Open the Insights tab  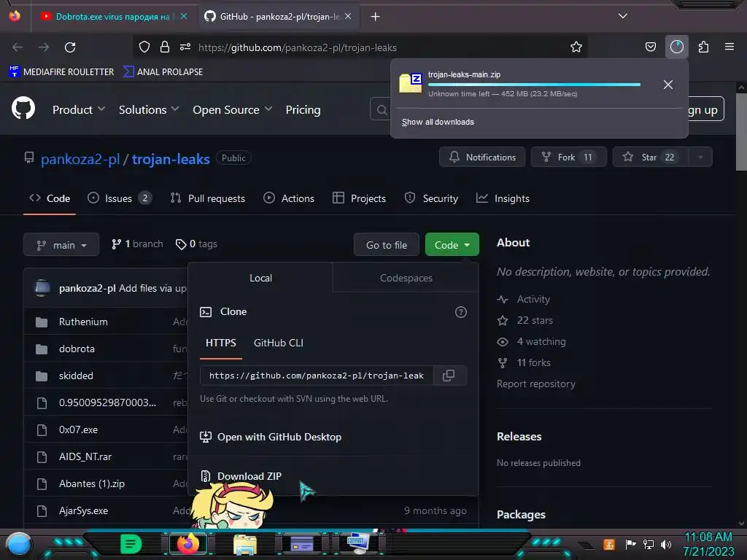coord(503,198)
